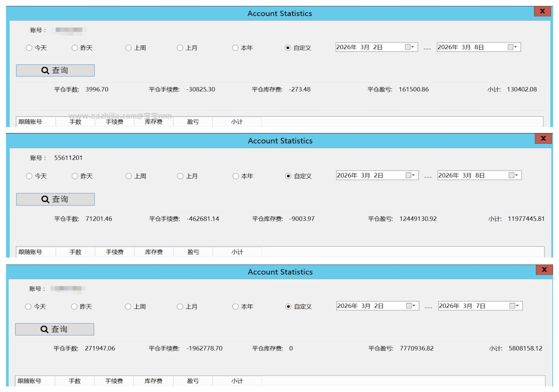
Task: Click 小计 value 130402.08
Action: tap(522, 89)
